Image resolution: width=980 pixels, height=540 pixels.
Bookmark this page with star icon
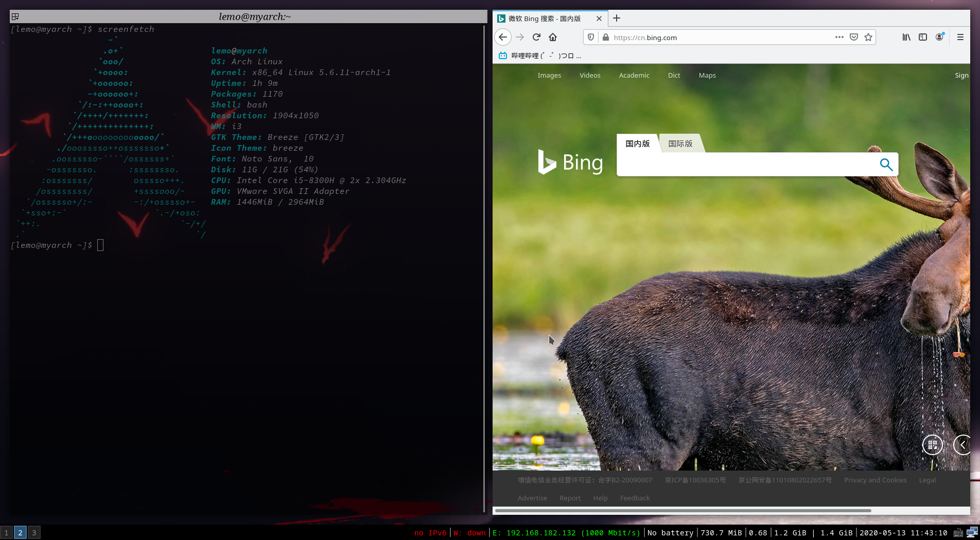[x=868, y=37]
